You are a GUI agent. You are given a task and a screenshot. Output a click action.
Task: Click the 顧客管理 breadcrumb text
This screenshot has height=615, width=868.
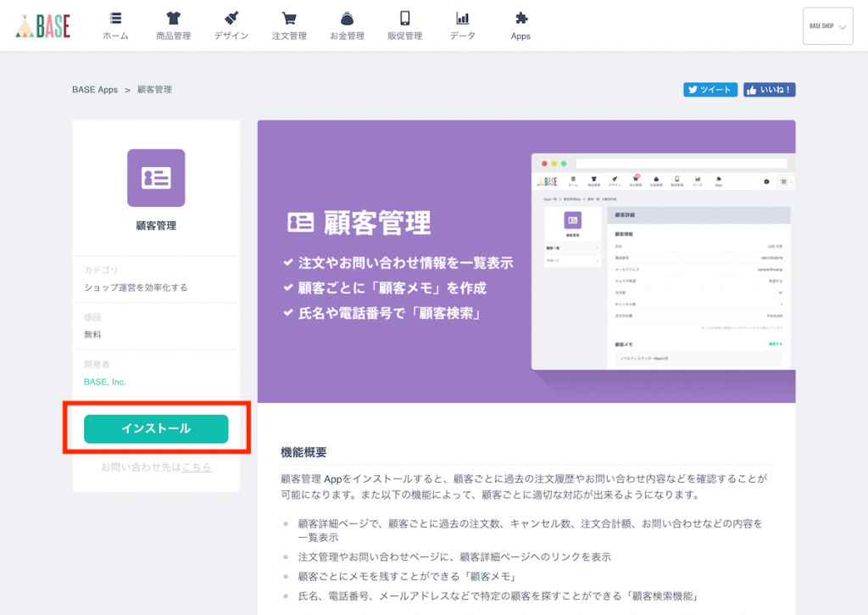click(x=154, y=90)
